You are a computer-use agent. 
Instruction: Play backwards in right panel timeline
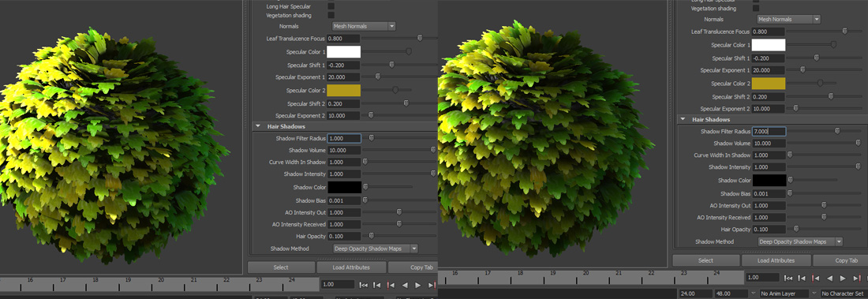click(x=829, y=278)
